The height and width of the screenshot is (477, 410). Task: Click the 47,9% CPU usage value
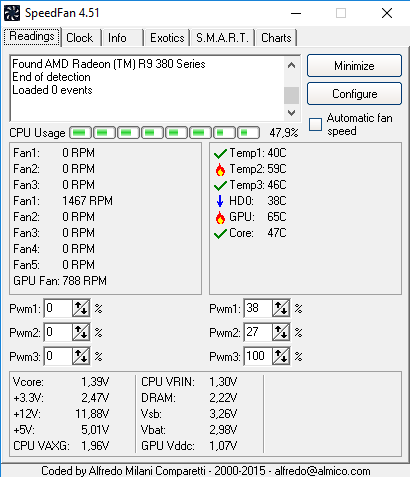(x=284, y=133)
